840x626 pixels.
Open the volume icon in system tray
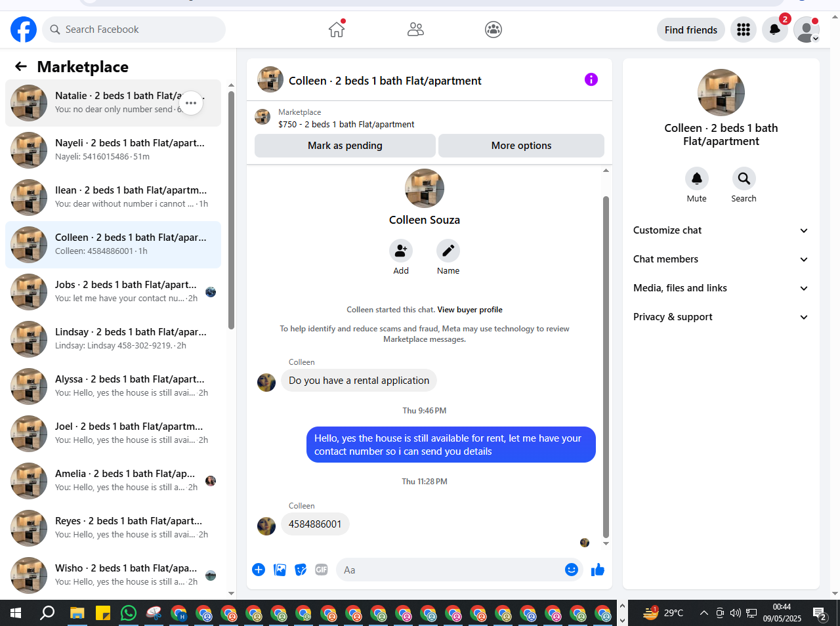pyautogui.click(x=735, y=613)
